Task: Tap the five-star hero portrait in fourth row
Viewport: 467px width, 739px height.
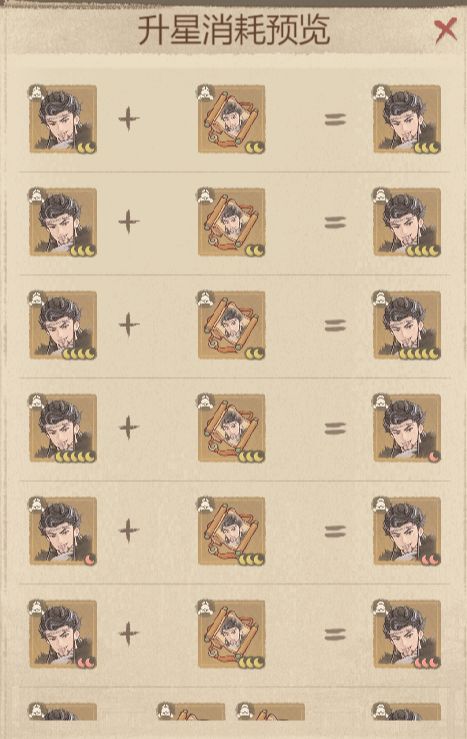Action: (63, 428)
